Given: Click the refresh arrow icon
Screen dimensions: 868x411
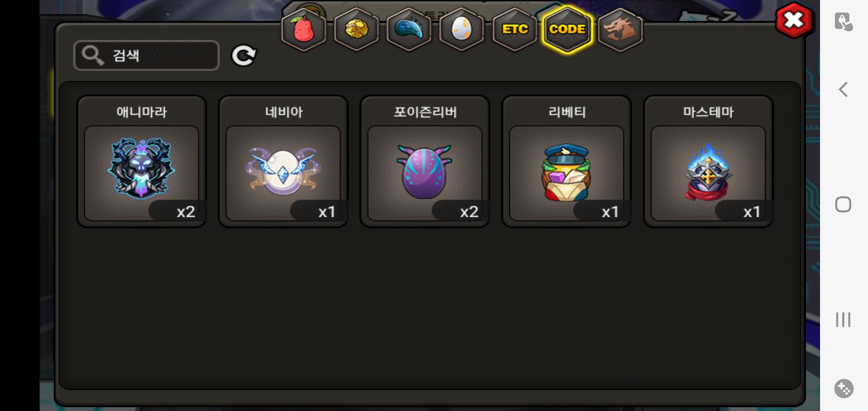Looking at the screenshot, I should (x=244, y=56).
